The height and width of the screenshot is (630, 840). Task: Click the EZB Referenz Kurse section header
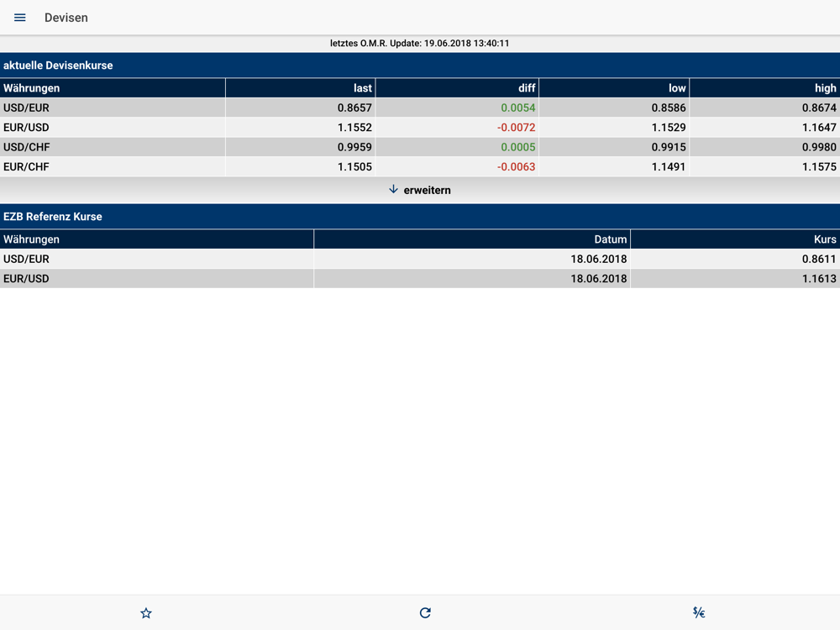[420, 217]
